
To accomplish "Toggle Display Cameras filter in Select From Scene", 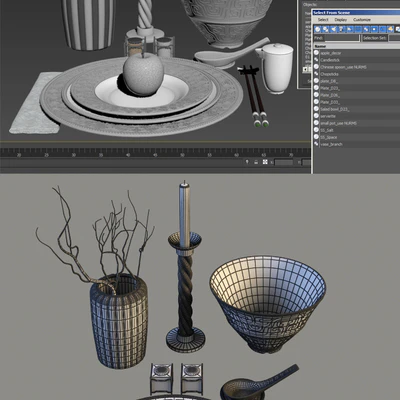I will click(x=342, y=29).
